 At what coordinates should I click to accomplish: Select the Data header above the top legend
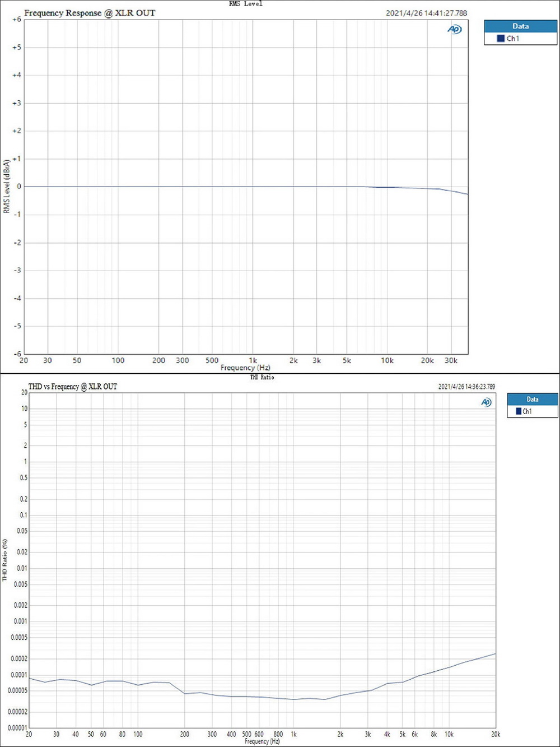[x=520, y=26]
